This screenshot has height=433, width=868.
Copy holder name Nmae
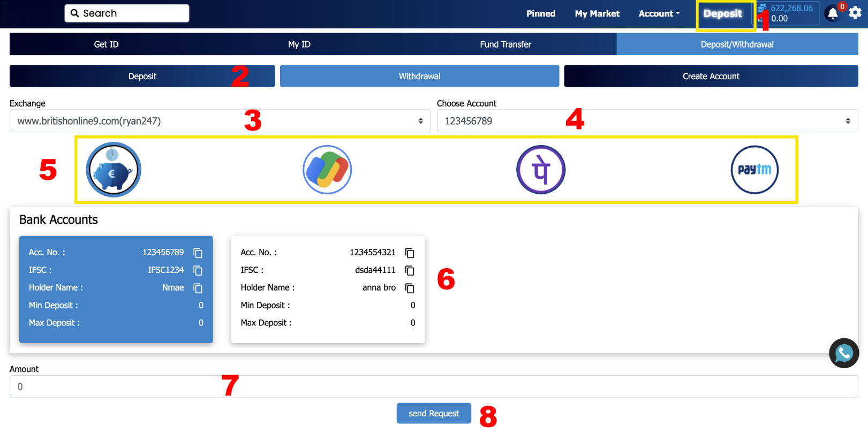[198, 288]
